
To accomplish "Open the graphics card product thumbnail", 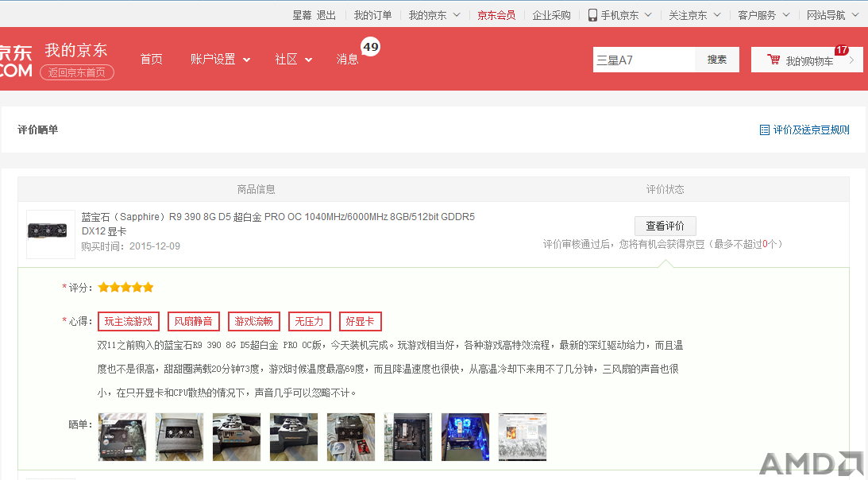I will 50,234.
